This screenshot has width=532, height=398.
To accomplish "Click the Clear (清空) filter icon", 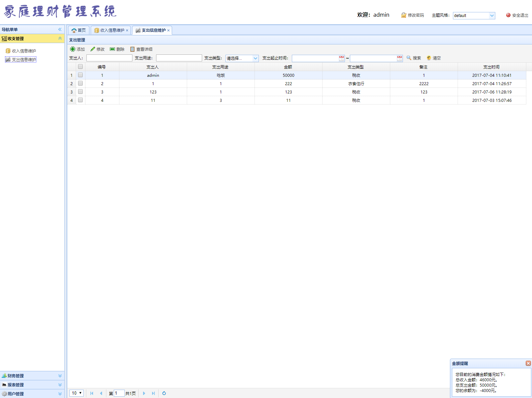I will click(x=429, y=58).
